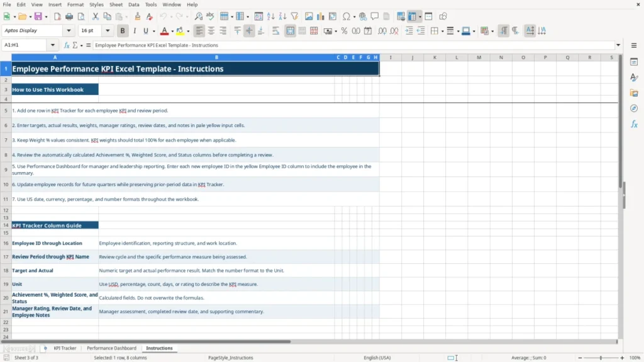Run the spelling check
This screenshot has width=644, height=362.
[210, 16]
